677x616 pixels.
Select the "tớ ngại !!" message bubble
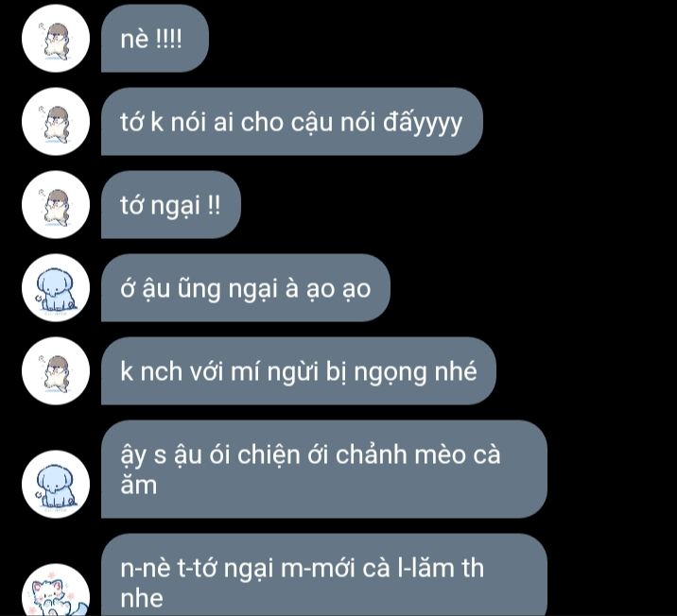[171, 204]
